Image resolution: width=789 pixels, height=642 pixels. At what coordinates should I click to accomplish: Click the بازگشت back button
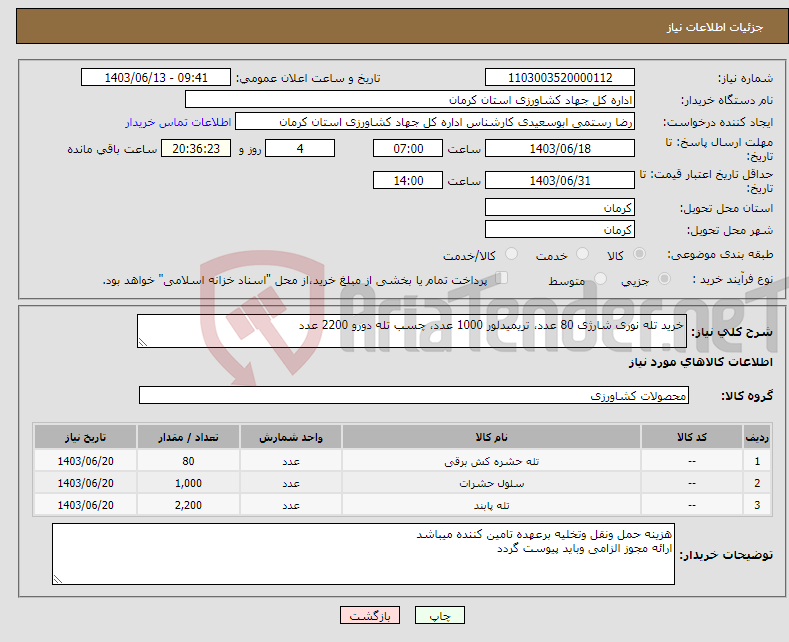pyautogui.click(x=370, y=615)
